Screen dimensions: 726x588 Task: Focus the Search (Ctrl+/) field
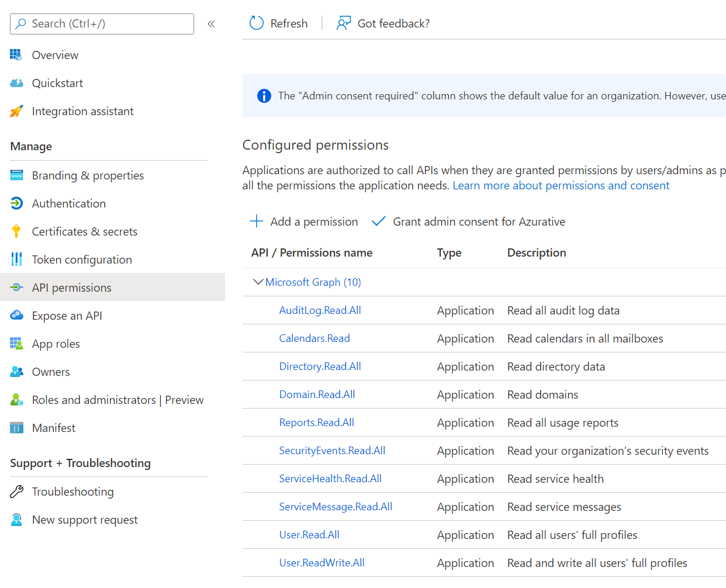pos(102,24)
